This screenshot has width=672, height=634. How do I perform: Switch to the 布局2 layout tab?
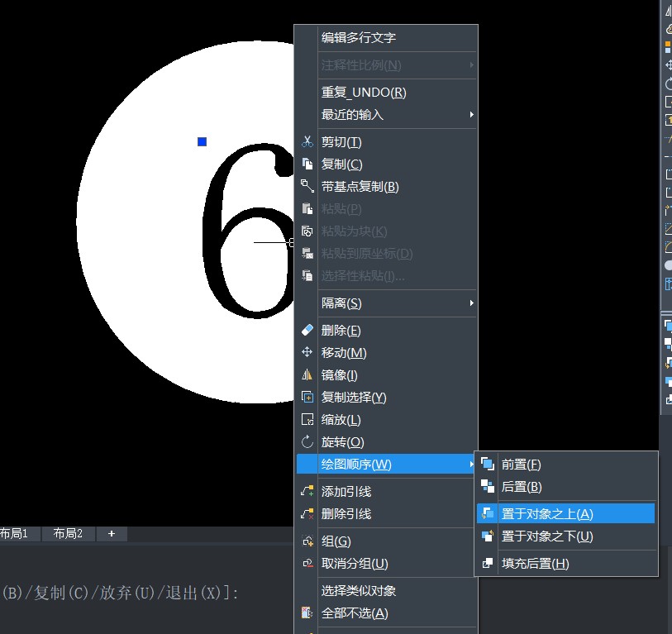pos(68,534)
